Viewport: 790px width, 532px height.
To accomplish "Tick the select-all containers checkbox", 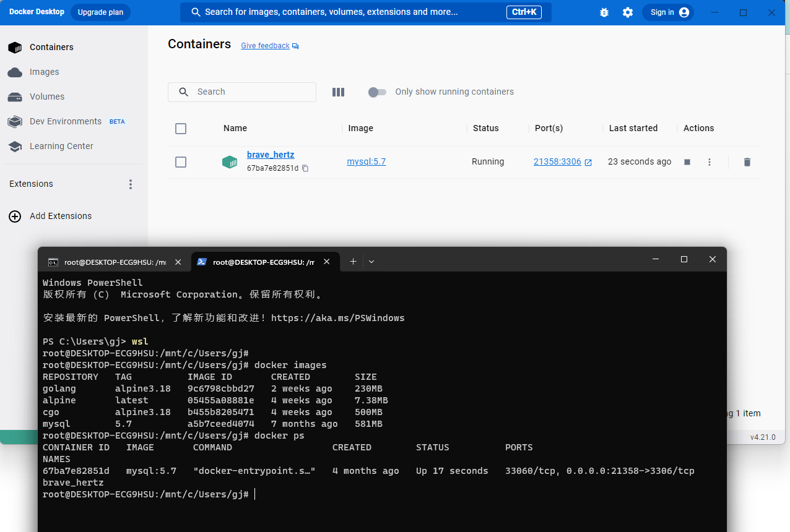I will click(181, 129).
